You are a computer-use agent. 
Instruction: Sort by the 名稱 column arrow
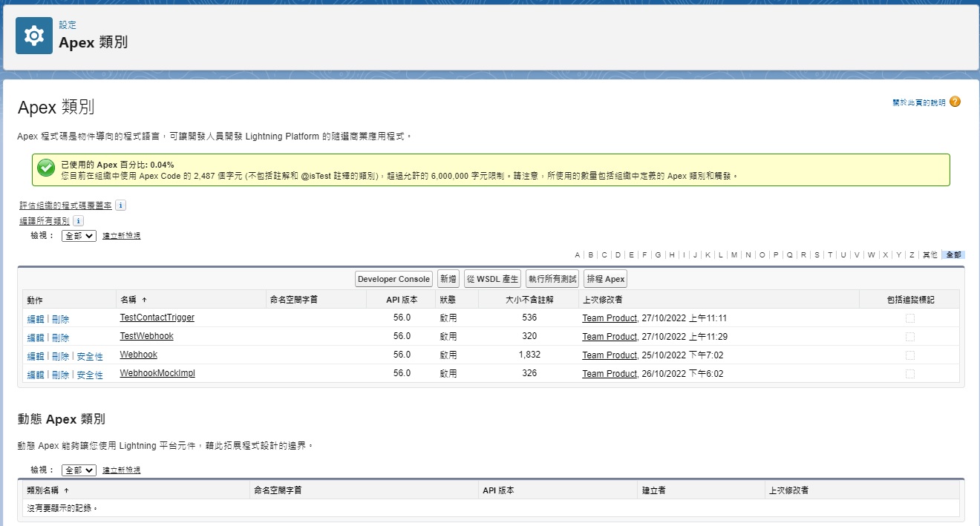144,300
